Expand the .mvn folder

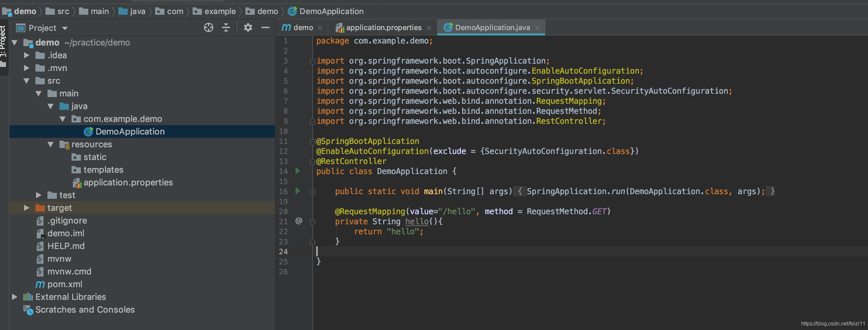point(27,68)
